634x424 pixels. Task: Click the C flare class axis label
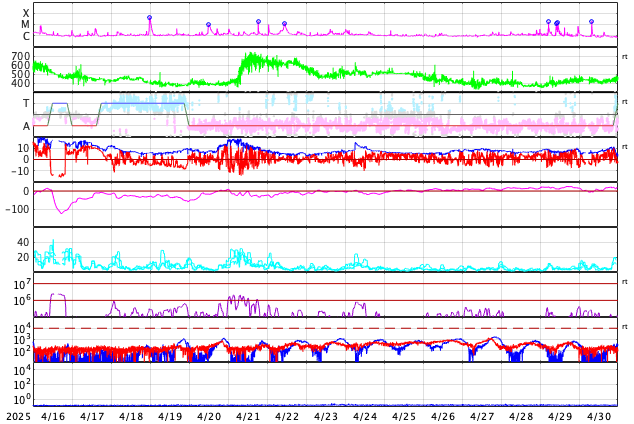tap(26, 36)
